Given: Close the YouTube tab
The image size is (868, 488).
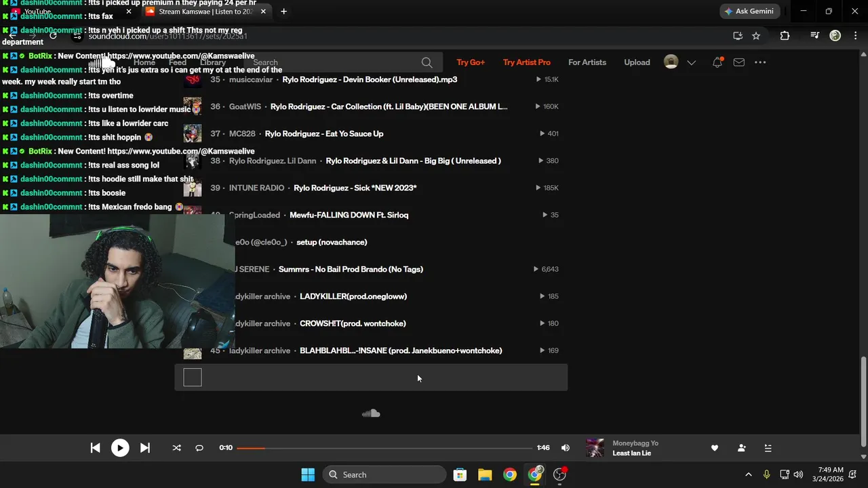Looking at the screenshot, I should pos(129,12).
